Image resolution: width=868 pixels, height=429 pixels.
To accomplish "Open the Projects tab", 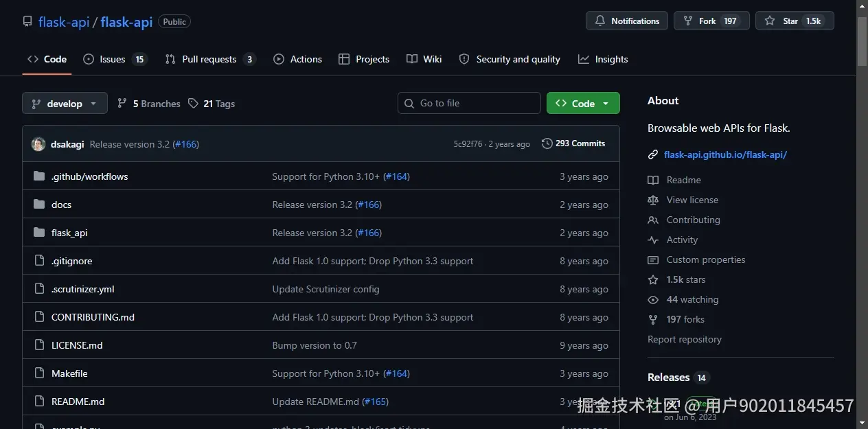I will (x=364, y=59).
